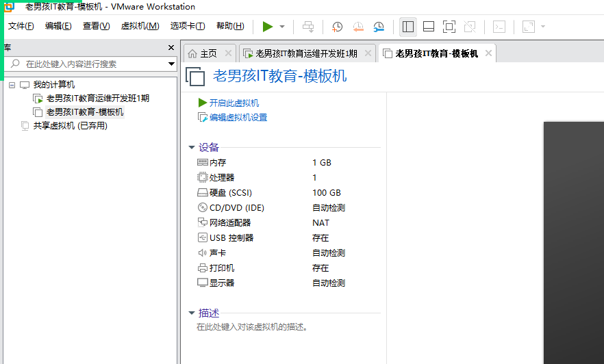Open the snapshot manager icon

coord(379,27)
